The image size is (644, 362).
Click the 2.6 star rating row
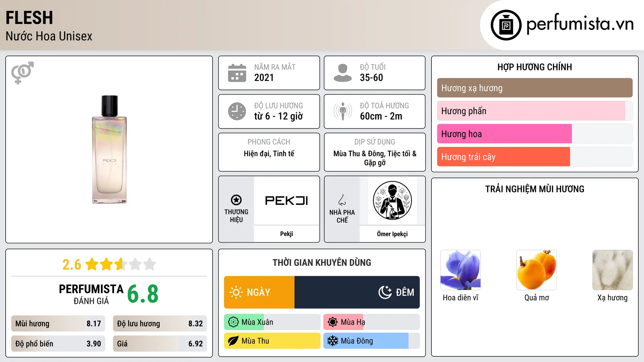(109, 264)
